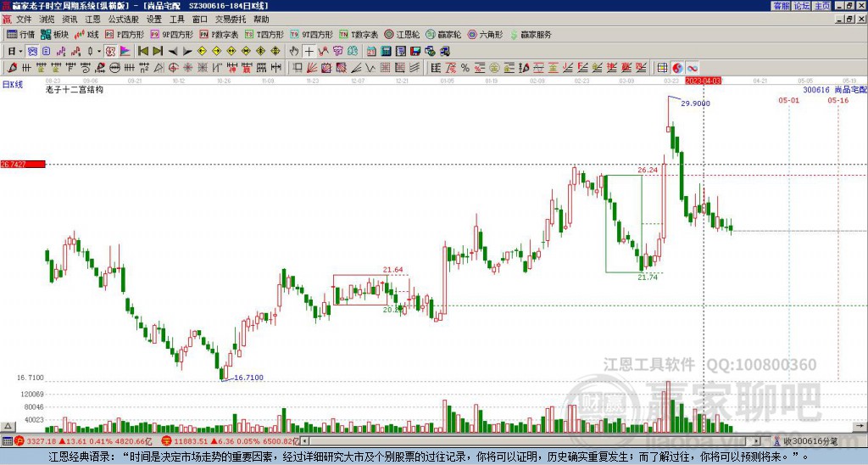Viewport: 868px width, 465px height.
Task: Expand the 日 period dropdown arrow
Action: [21, 52]
